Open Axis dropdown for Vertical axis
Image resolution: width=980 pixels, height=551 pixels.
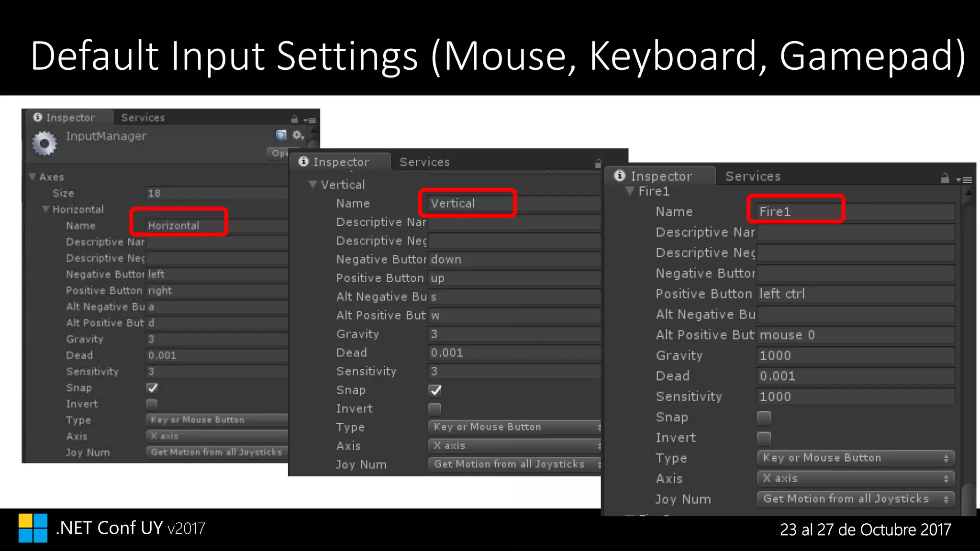coord(515,446)
